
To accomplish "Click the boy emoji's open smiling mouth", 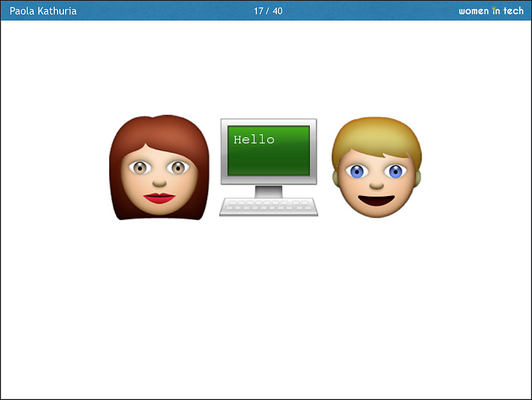I will click(376, 201).
